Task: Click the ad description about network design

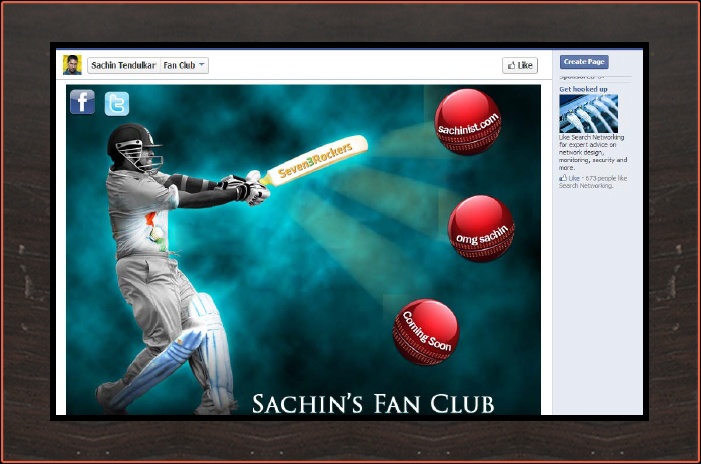Action: pos(593,152)
